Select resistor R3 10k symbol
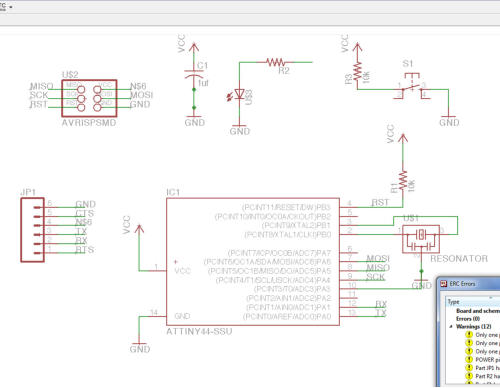The height and width of the screenshot is (388, 500). [357, 71]
